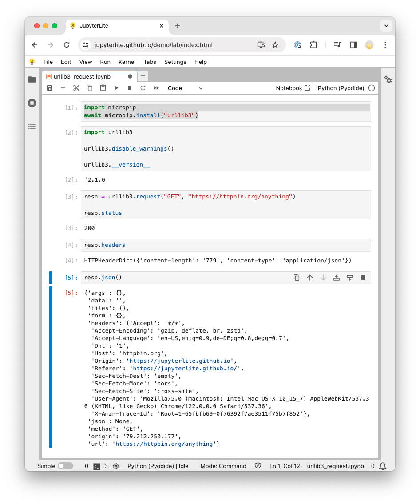Open the Edit menu
420x504 pixels.
click(66, 62)
